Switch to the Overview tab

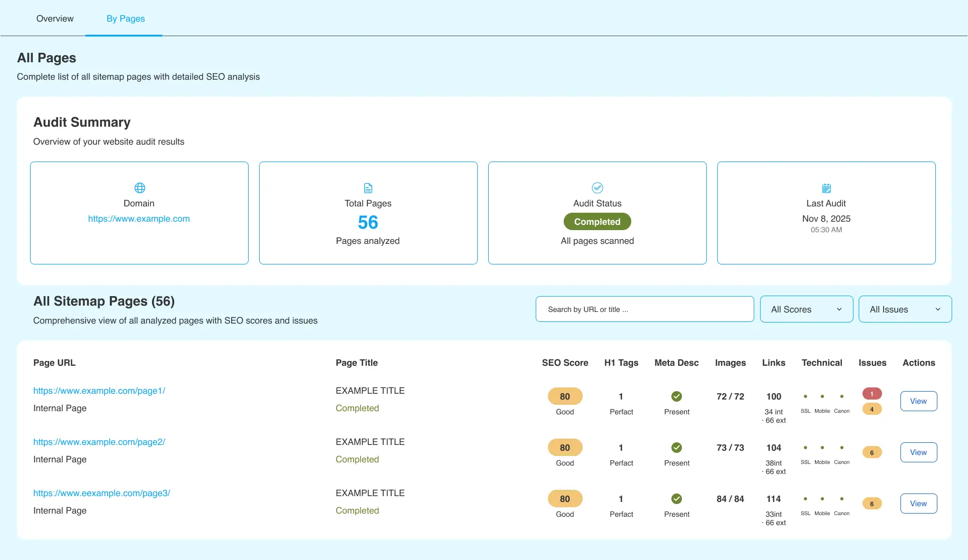pos(55,18)
